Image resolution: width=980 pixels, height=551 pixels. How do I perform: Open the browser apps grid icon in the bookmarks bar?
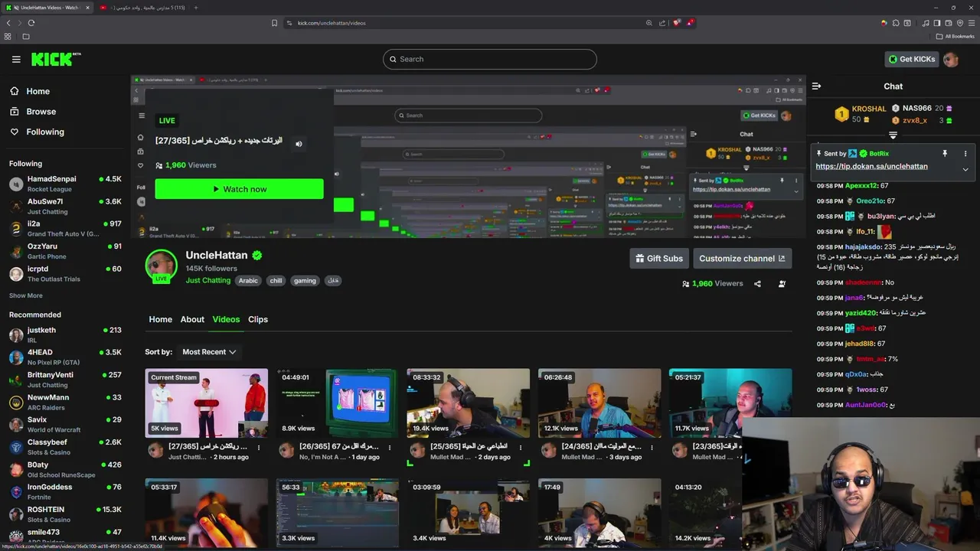tap(8, 36)
